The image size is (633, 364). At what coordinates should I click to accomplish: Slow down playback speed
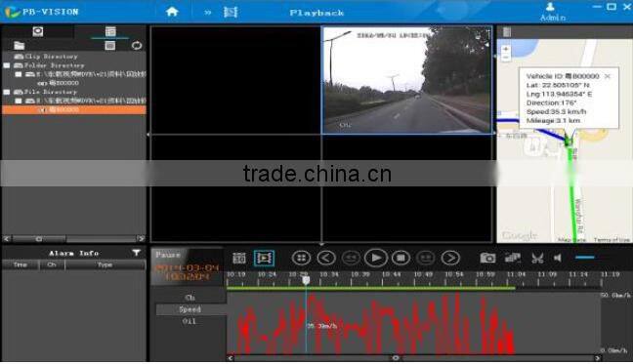point(351,258)
